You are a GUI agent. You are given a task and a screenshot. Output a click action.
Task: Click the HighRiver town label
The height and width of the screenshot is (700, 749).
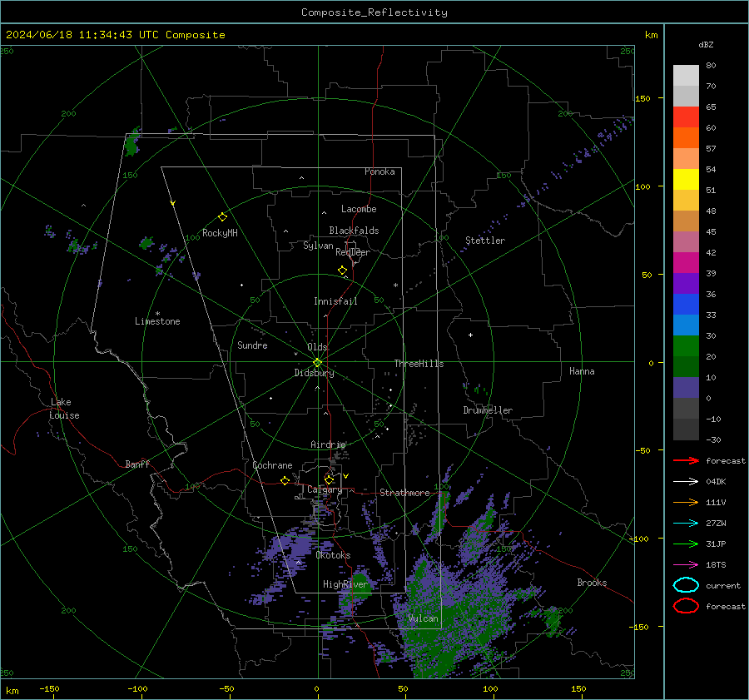[x=345, y=584]
